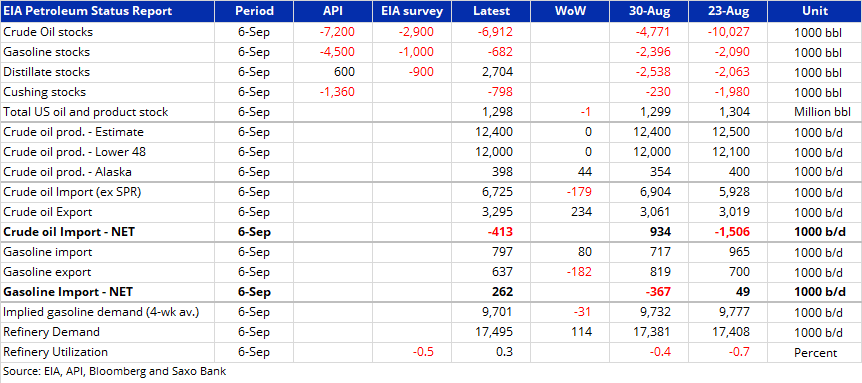The image size is (862, 383).
Task: Click the 23-Aug bold value -1,506
Action: pyautogui.click(x=732, y=232)
